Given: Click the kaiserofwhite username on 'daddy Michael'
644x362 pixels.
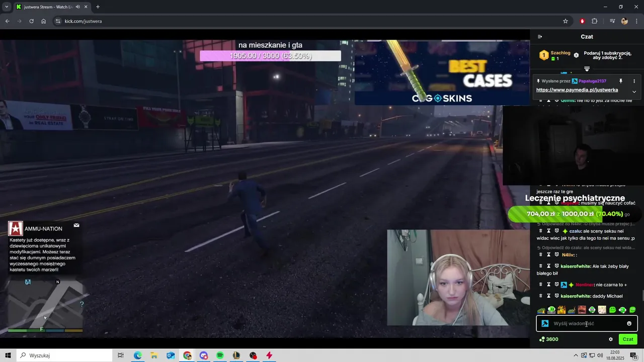Looking at the screenshot, I should click(576, 296).
